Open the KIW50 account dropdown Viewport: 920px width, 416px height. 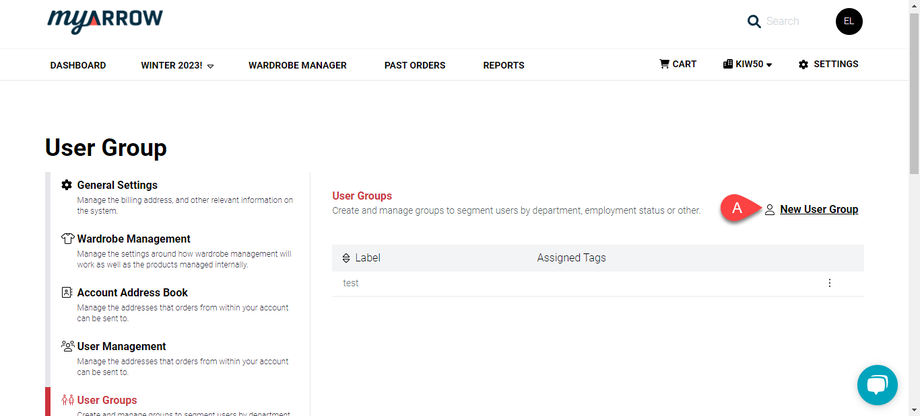click(747, 65)
